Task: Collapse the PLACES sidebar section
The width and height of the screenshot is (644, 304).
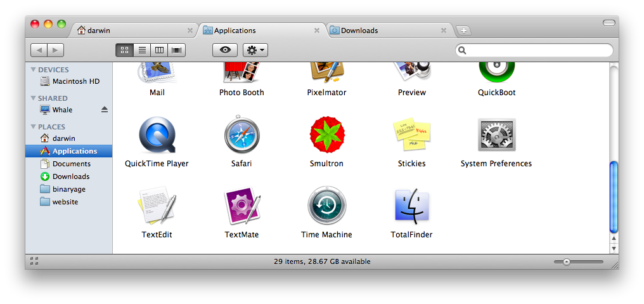Action: coord(34,127)
